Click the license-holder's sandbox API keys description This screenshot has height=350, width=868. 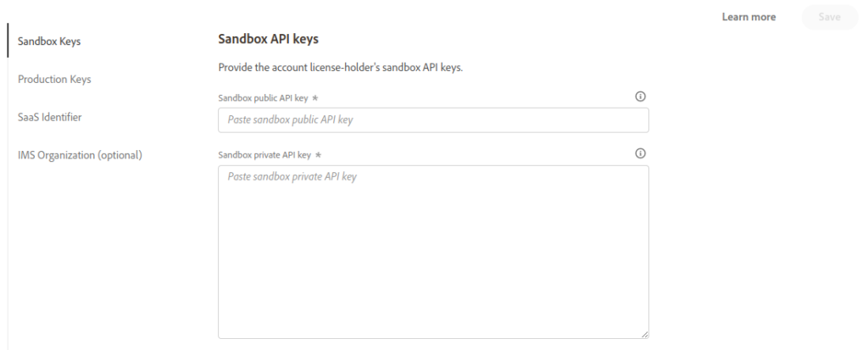(x=341, y=68)
